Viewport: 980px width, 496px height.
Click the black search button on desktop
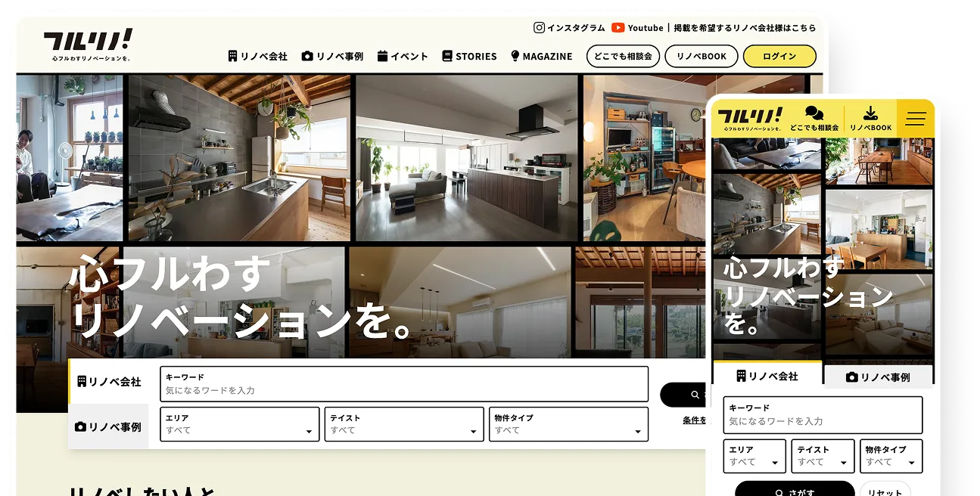click(683, 395)
